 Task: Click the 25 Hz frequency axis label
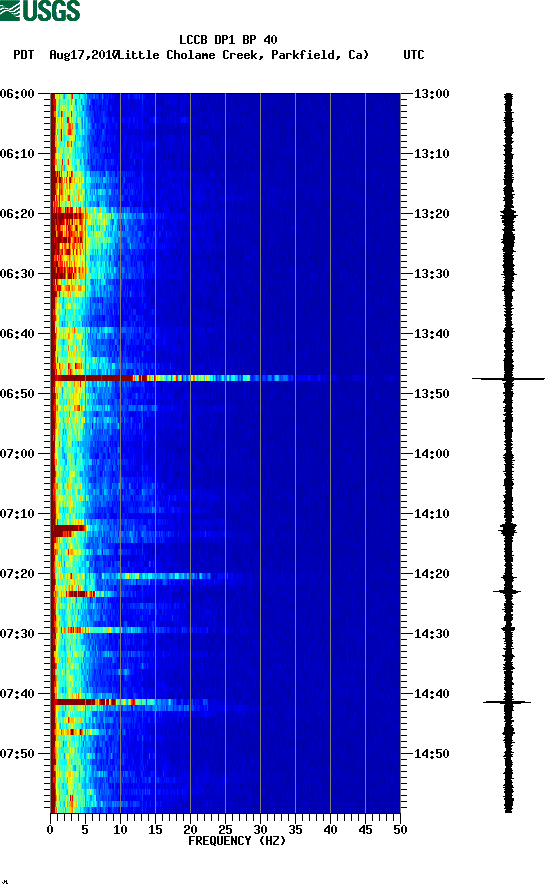[225, 830]
